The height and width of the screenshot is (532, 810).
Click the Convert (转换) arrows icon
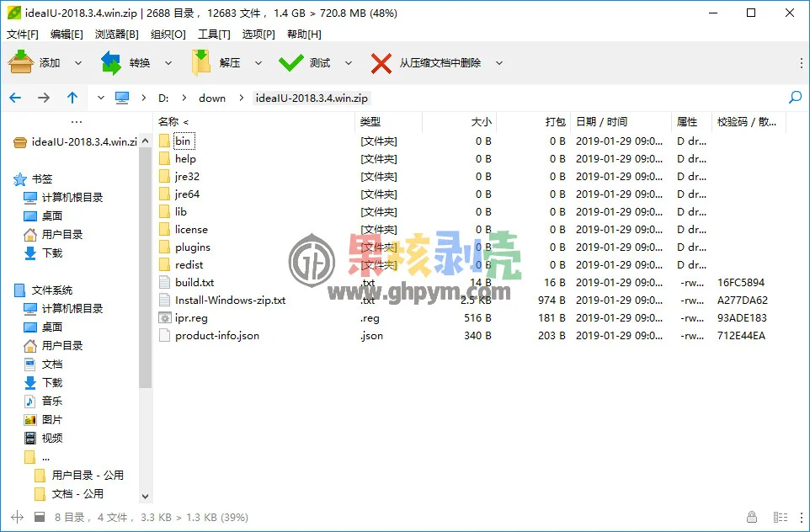point(111,62)
